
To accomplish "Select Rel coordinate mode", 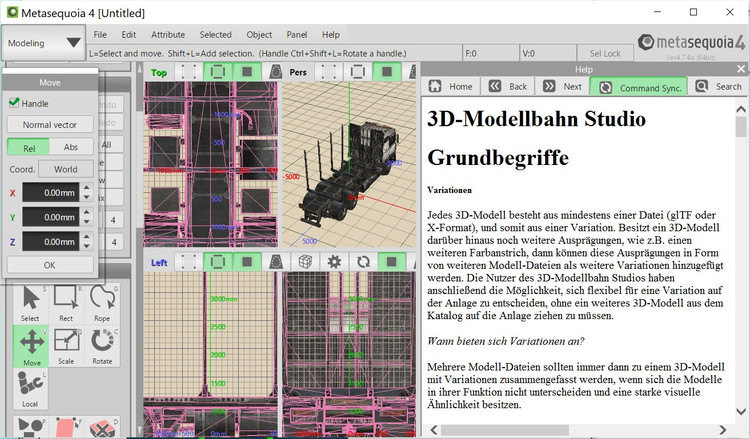I will point(28,147).
